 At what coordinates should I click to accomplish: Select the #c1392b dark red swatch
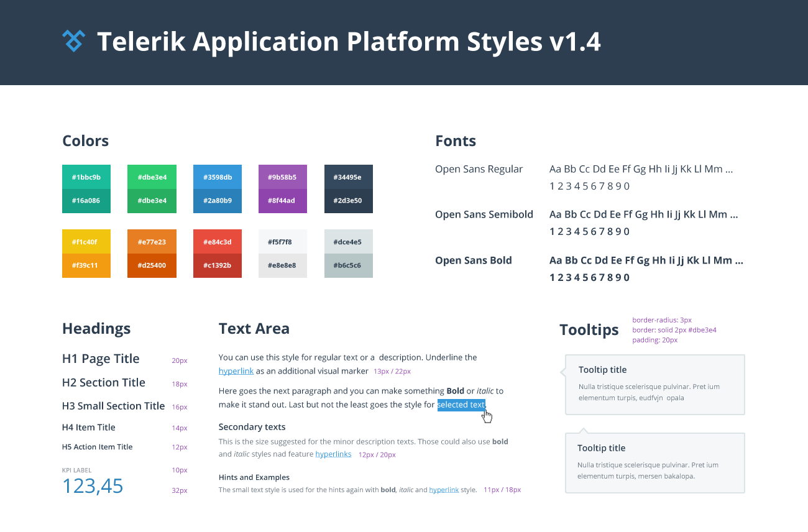click(x=218, y=265)
